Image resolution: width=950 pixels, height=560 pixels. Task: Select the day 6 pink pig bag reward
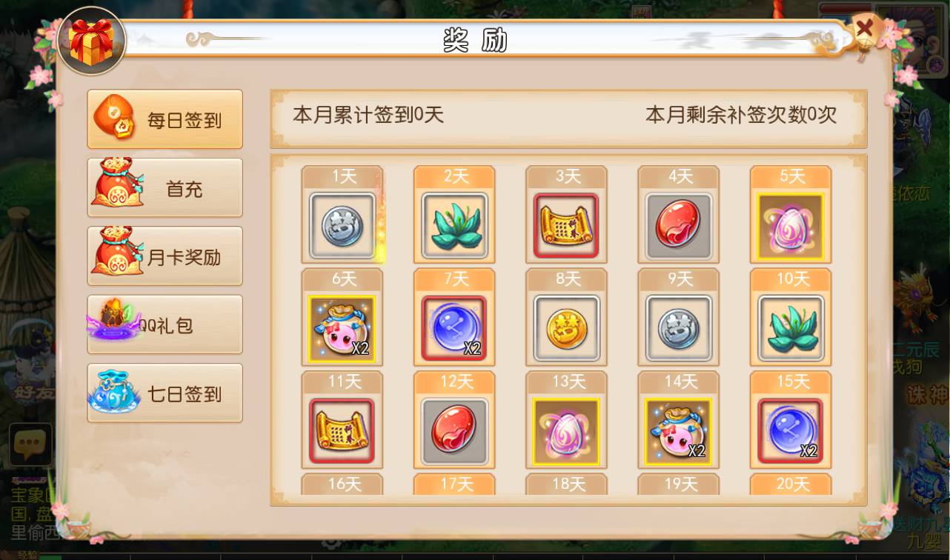pyautogui.click(x=342, y=329)
